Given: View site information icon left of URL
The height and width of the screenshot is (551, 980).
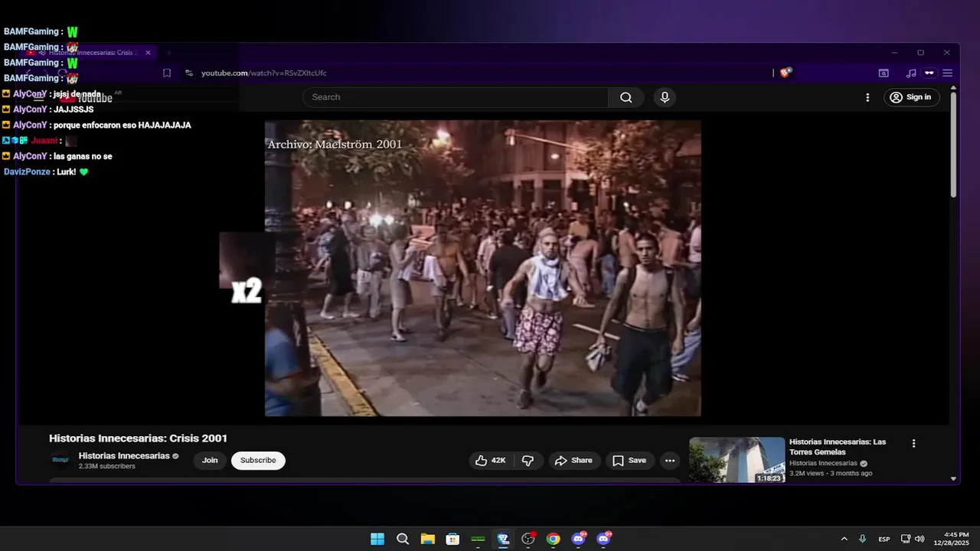Looking at the screenshot, I should [x=188, y=73].
